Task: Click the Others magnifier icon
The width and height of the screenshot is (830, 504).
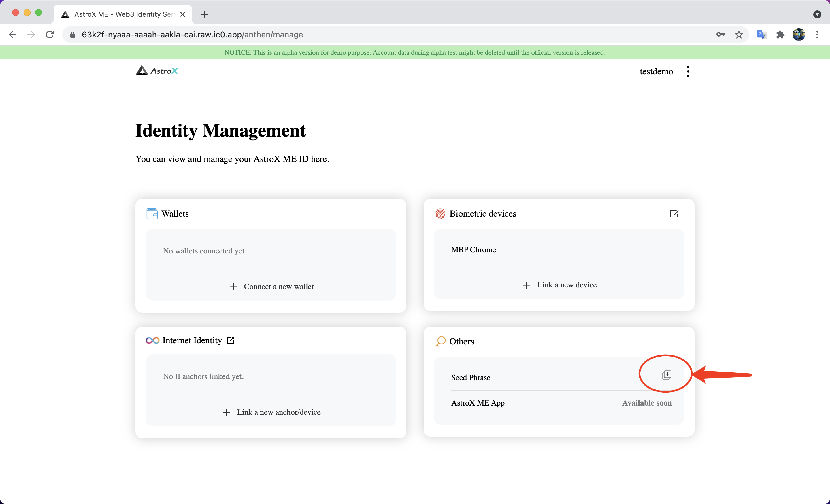Action: click(440, 341)
